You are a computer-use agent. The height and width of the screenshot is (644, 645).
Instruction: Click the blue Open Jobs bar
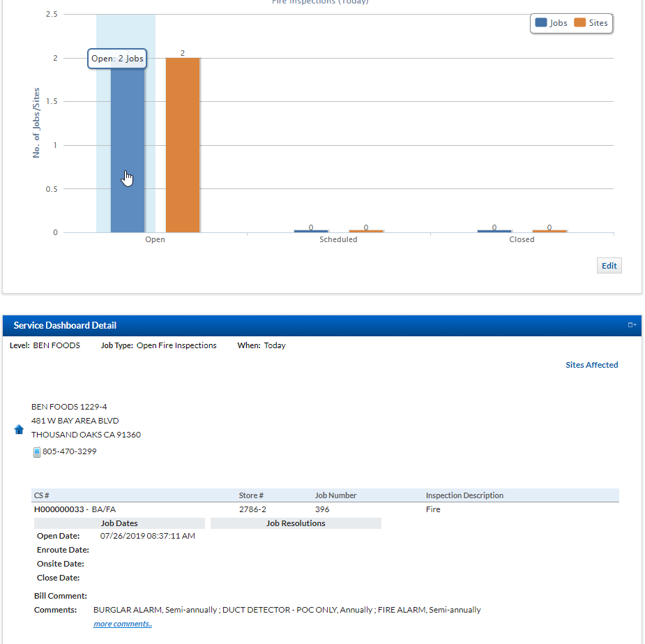(128, 147)
